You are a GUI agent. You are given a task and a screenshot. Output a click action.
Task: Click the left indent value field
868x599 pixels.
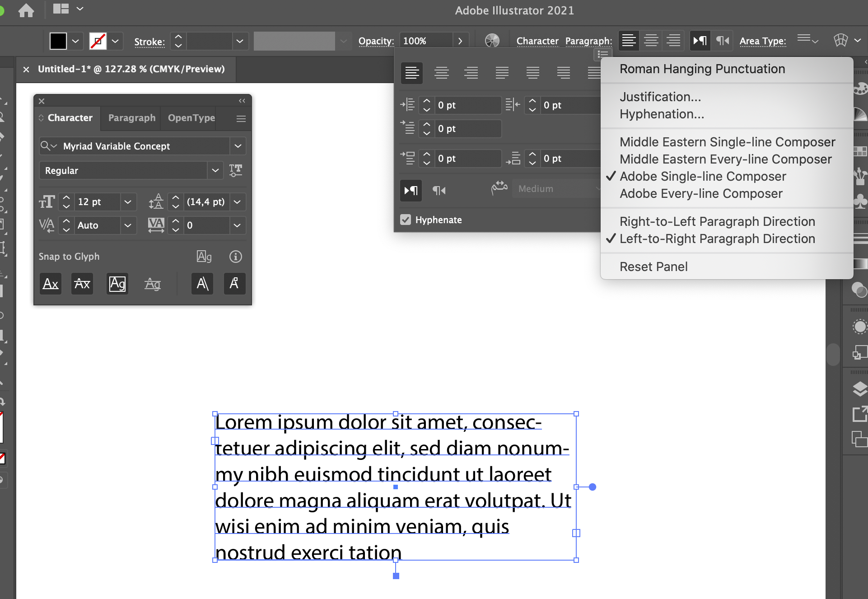[x=467, y=105]
